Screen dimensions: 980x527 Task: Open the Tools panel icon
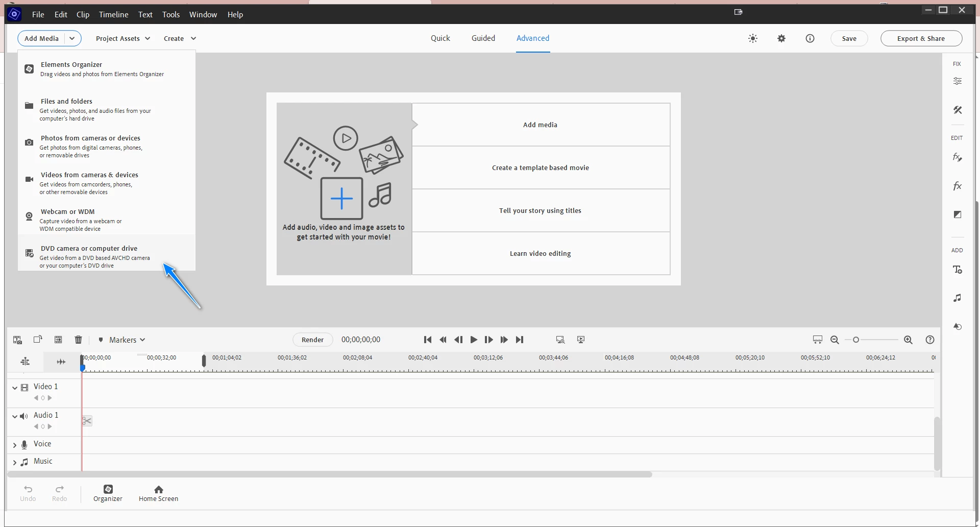957,110
